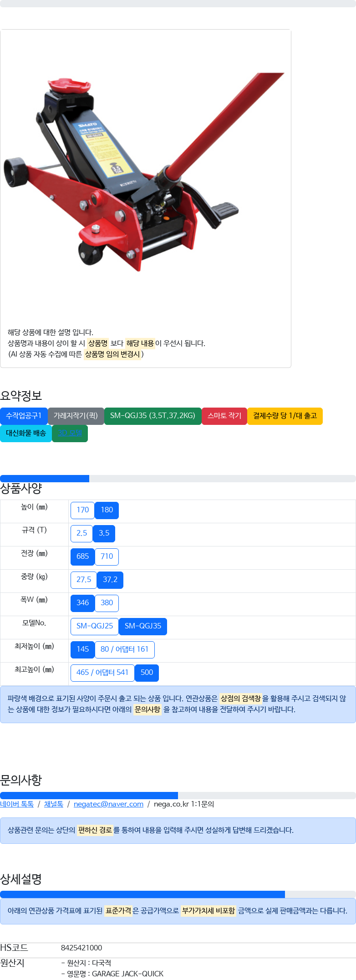This screenshot has height=980, width=356.
Task: Open the 네이버 톡톡 inquiry link
Action: point(17,804)
